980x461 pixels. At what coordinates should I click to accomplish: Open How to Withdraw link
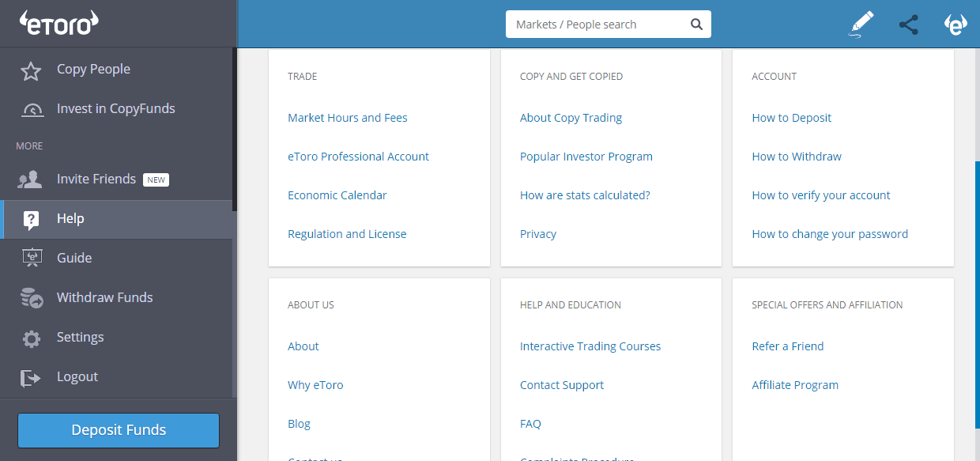[797, 157]
